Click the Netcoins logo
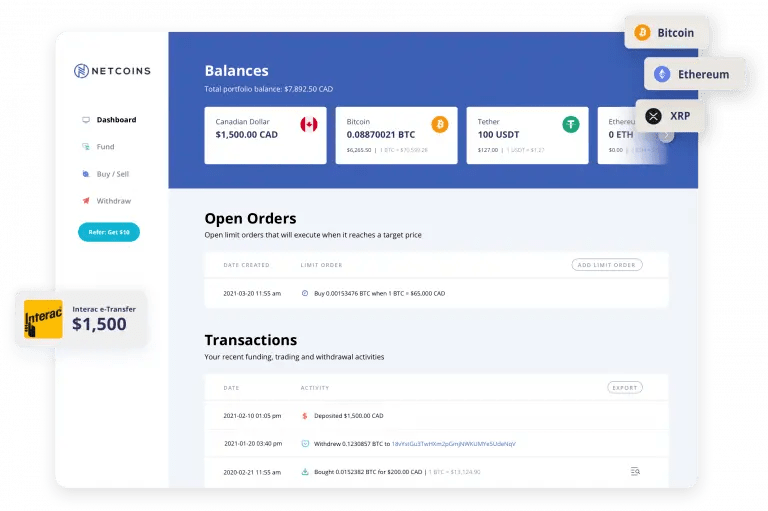768x511 pixels. 112,71
